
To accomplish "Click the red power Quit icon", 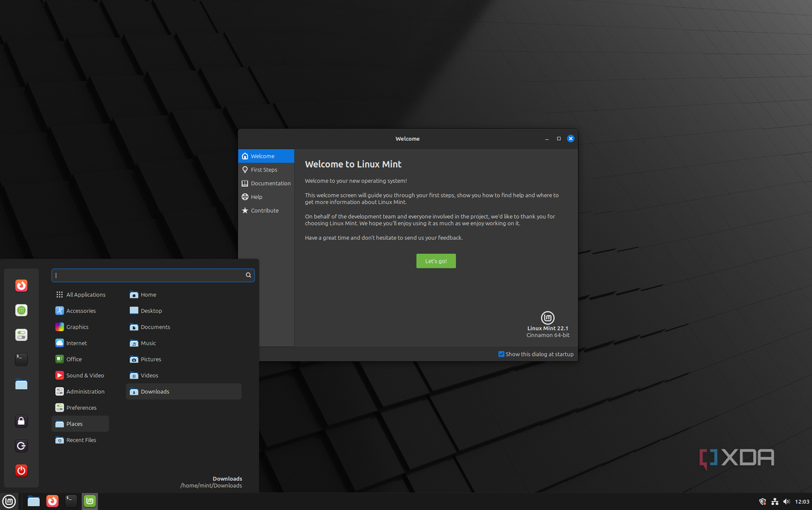I will [21, 470].
